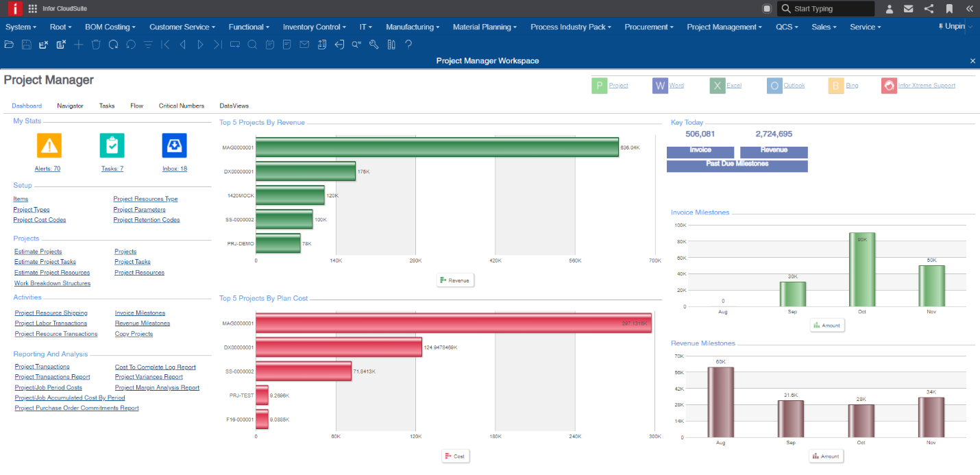Expand the Inventory Control dropdown menu
Viewport: 980px width, 475px height.
tap(315, 27)
